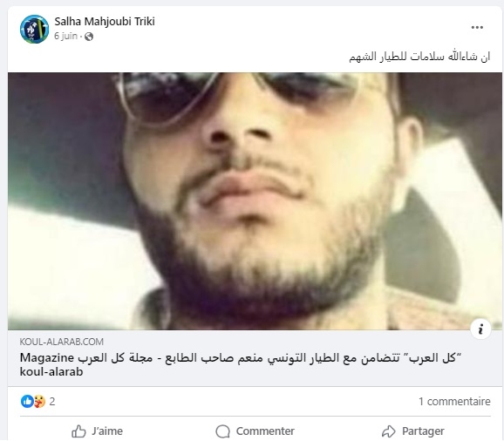The image size is (504, 441).
Task: Click the thumbs-up icon beside J'aime
Action: (78, 431)
